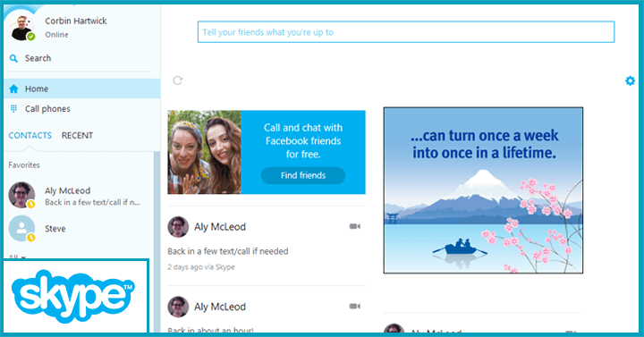Click Aly McLeod avatar in second feed post
The height and width of the screenshot is (337, 644).
[x=178, y=307]
